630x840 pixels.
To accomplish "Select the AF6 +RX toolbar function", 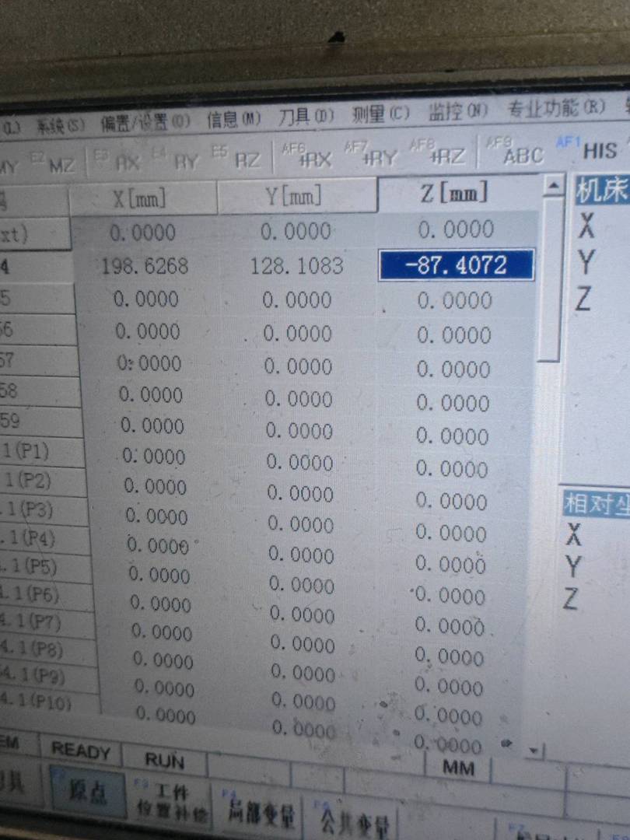I will coord(308,156).
